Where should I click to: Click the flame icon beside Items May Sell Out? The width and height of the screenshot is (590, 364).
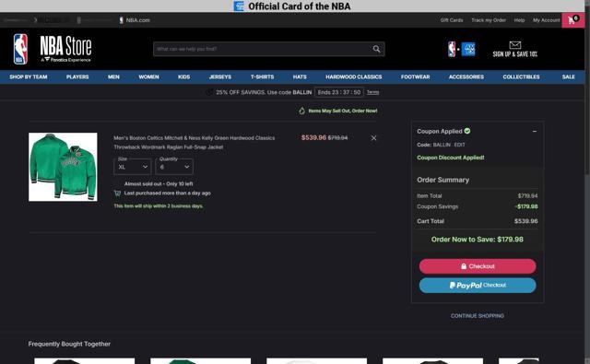301,111
